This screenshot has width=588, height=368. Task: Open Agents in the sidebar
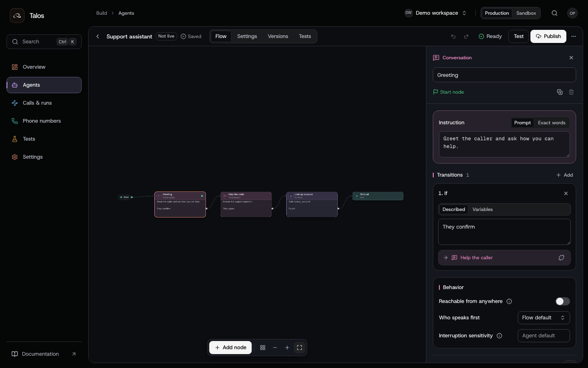44,85
